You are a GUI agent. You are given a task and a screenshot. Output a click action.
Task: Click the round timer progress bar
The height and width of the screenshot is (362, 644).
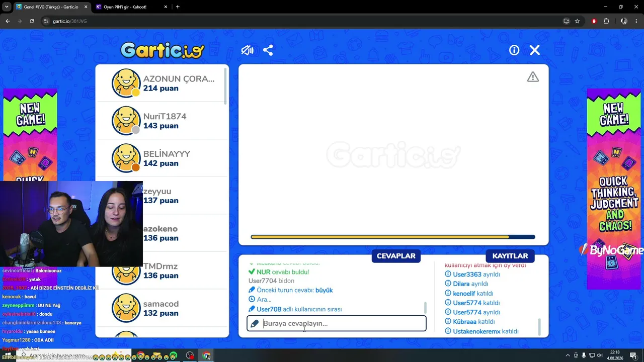tap(393, 237)
